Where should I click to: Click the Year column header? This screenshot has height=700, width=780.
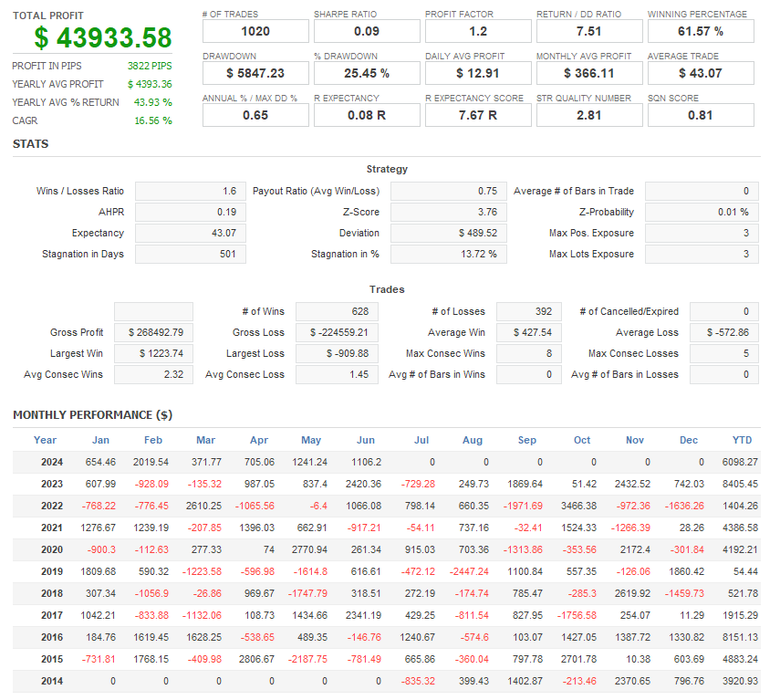tap(45, 440)
